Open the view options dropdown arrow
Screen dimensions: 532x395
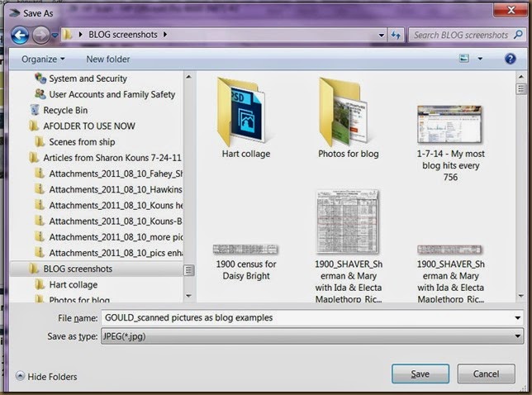point(480,59)
